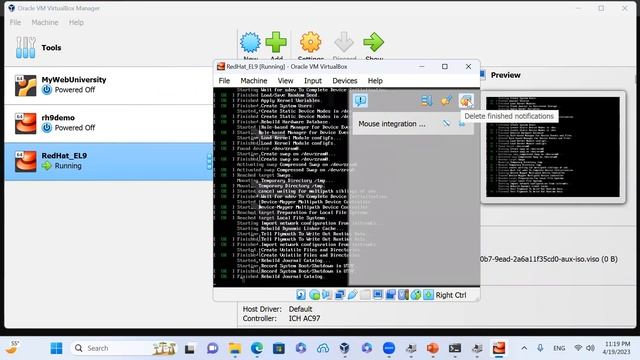This screenshot has height=360, width=640.
Task: Open VirtualBox cube icon on taskbar
Action: 344,348
